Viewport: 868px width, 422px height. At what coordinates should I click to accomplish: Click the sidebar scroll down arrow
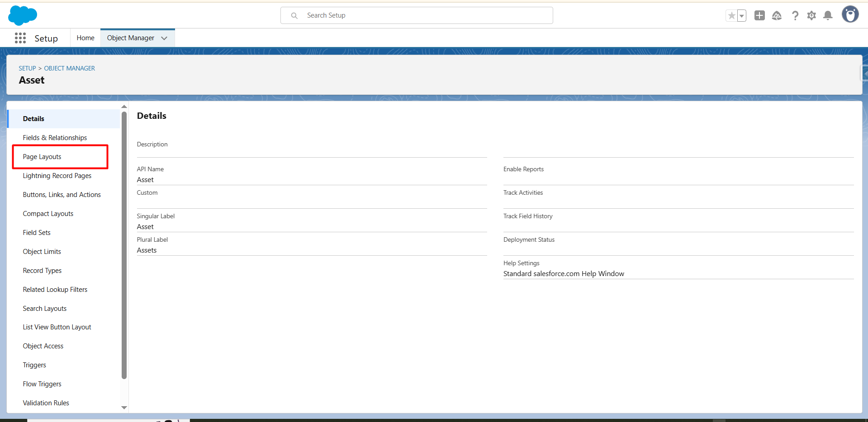point(124,408)
